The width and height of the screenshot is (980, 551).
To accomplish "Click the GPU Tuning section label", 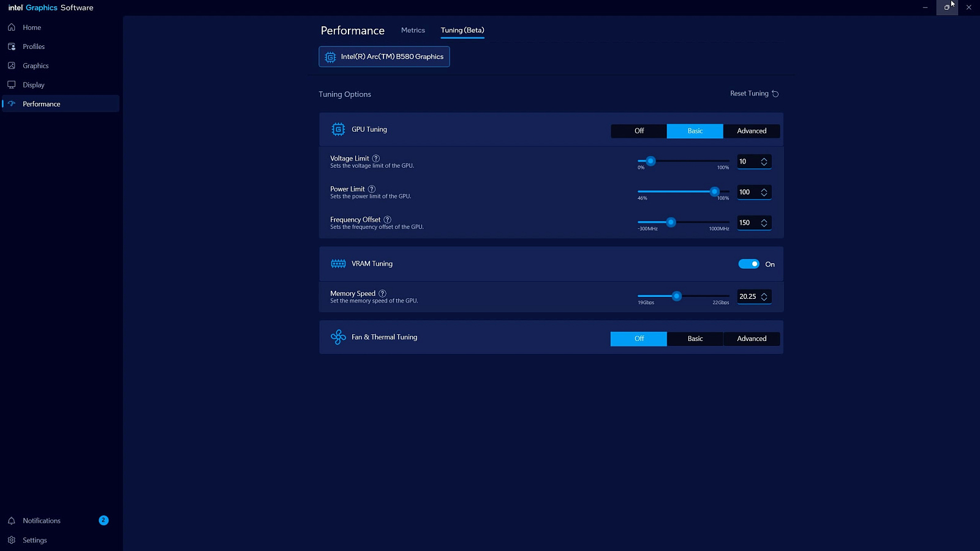I will click(369, 129).
